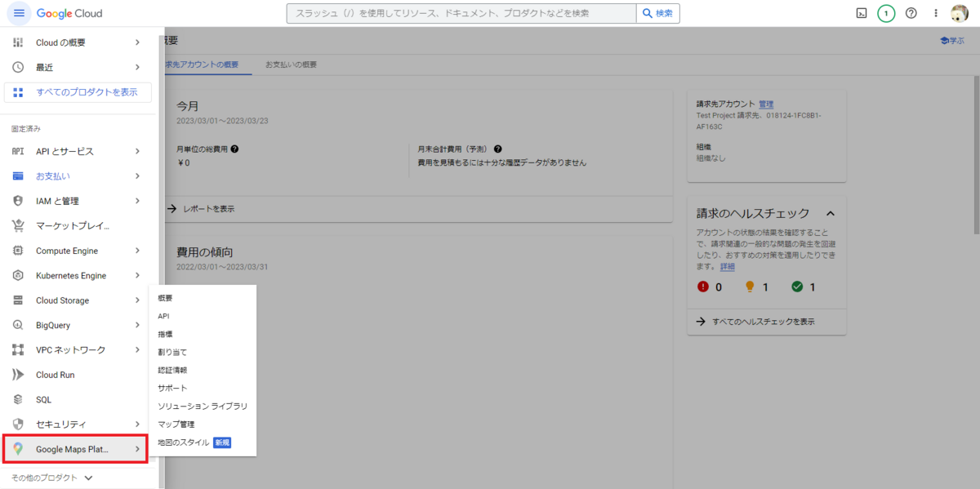Click the Compute Engine chip icon
Viewport: 980px width, 489px height.
[x=18, y=251]
